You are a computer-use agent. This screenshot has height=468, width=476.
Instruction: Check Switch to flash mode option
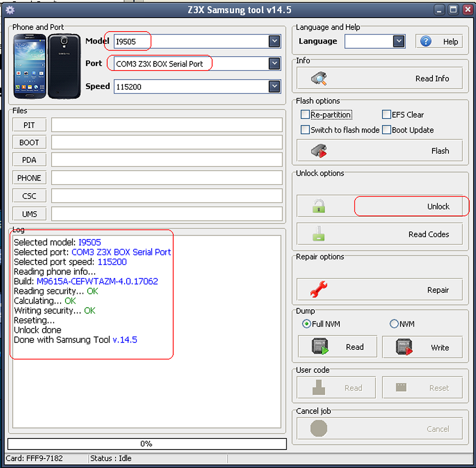pyautogui.click(x=305, y=130)
